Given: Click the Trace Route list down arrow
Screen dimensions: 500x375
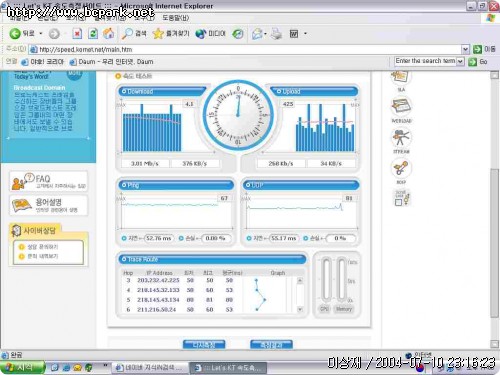Looking at the screenshot, I should tap(300, 309).
